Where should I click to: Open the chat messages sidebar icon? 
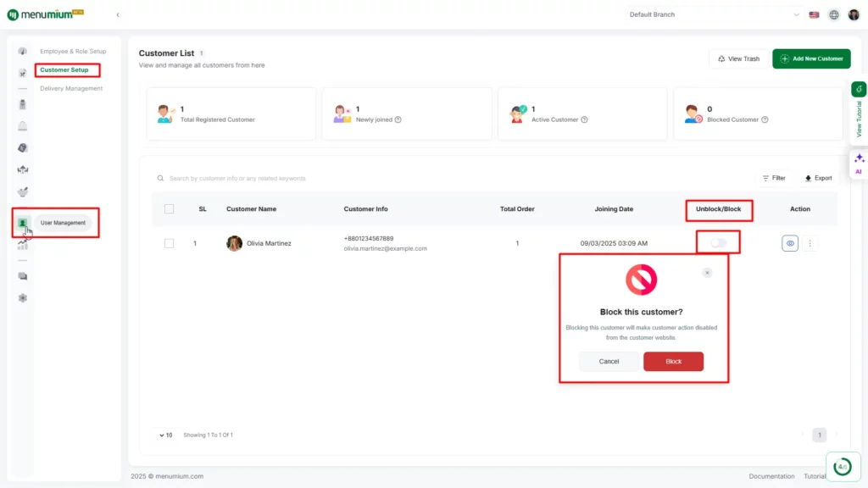(x=23, y=276)
